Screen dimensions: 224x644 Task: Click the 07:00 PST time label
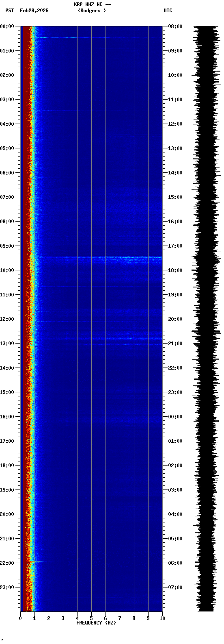click(x=7, y=197)
